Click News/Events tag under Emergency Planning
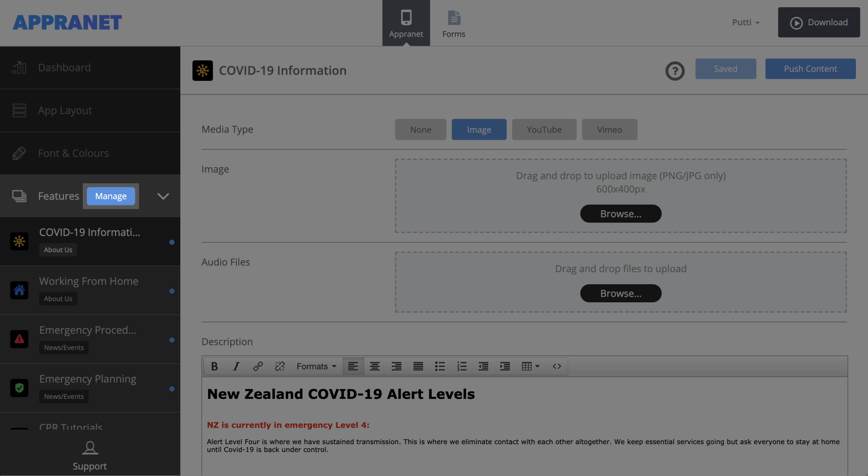The width and height of the screenshot is (868, 476). (64, 396)
